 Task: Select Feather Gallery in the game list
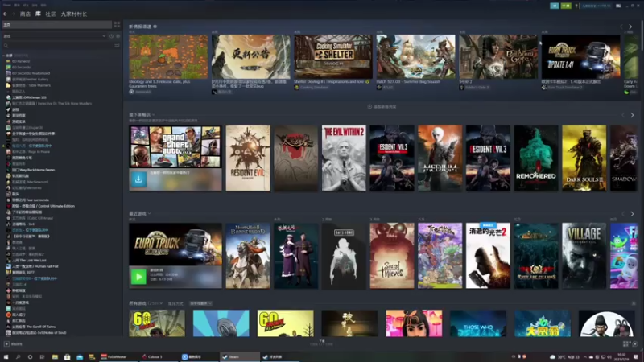click(27, 79)
